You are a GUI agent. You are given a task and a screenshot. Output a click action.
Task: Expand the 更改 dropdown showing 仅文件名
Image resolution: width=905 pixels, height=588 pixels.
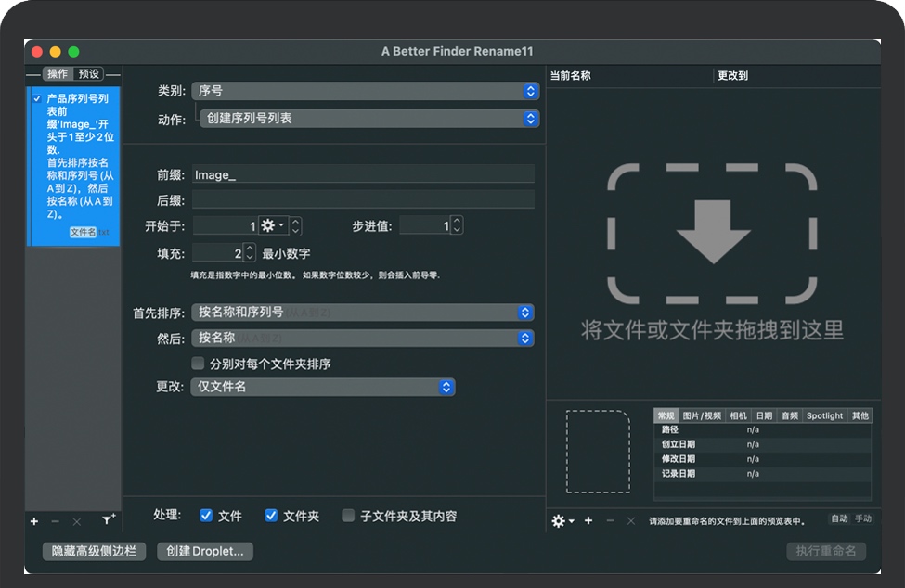[323, 387]
